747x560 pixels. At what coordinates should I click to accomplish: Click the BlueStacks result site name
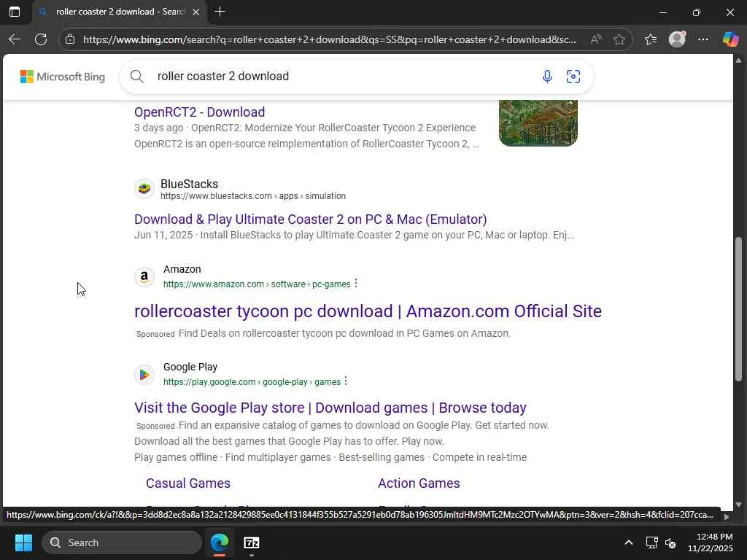(189, 184)
